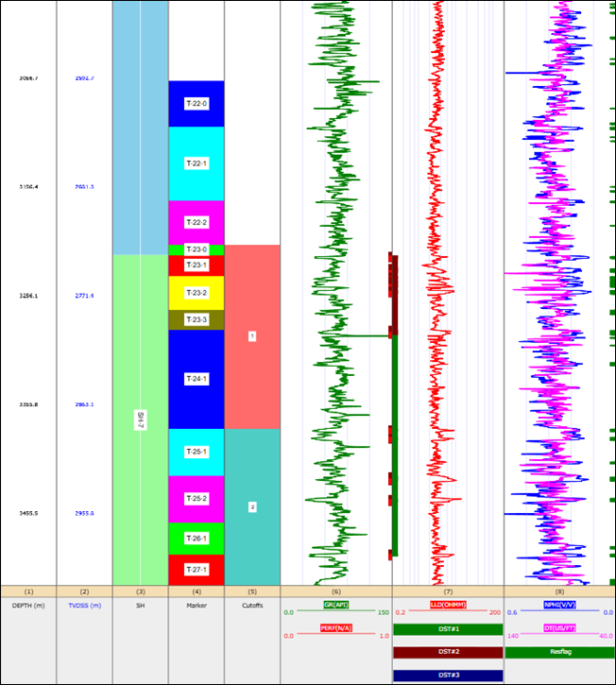This screenshot has width=616, height=685.
Task: Select the LLD(OHMM) curve label
Action: coord(448,604)
